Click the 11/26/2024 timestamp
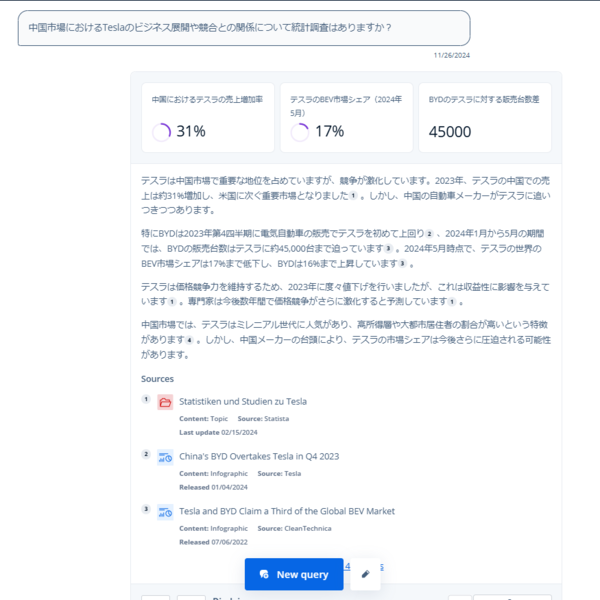The width and height of the screenshot is (600, 600). click(x=452, y=55)
